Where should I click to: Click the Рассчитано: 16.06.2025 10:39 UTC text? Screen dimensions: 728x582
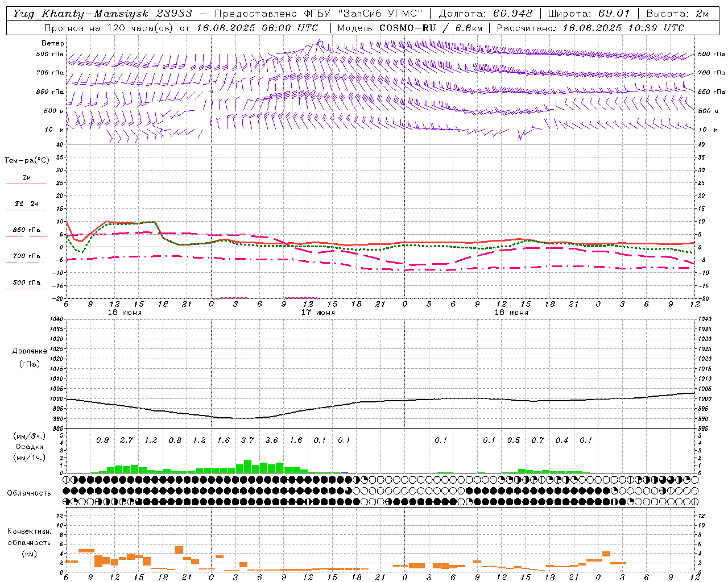(590, 28)
